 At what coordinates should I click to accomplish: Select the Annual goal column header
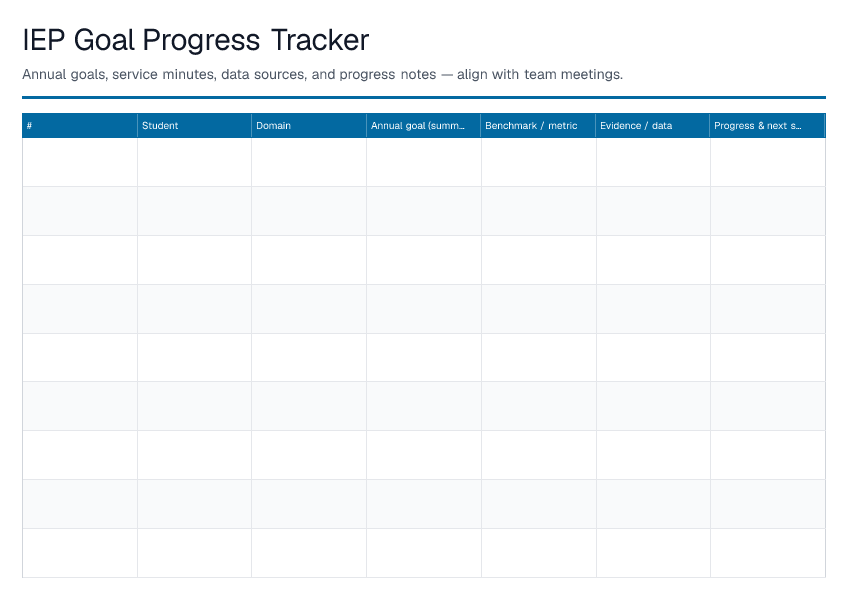tap(423, 126)
